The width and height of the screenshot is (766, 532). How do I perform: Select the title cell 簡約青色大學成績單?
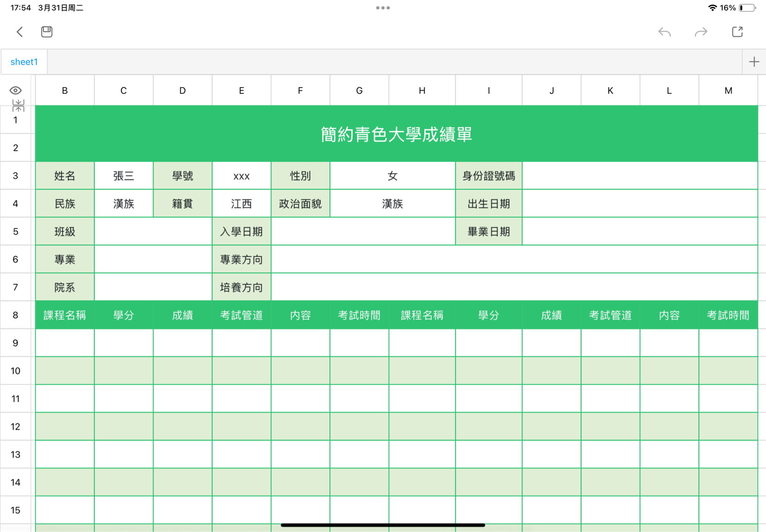tap(397, 134)
